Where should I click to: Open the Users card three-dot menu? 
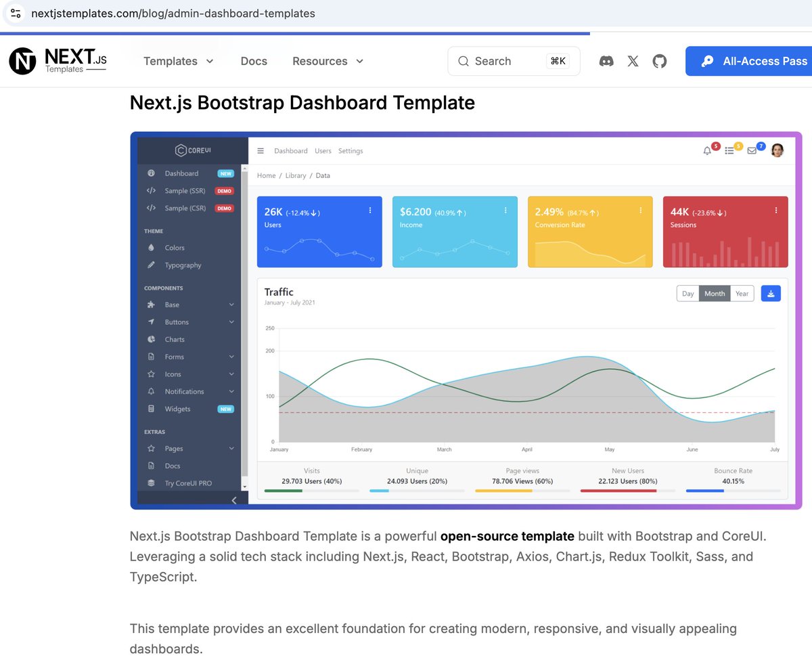[370, 211]
